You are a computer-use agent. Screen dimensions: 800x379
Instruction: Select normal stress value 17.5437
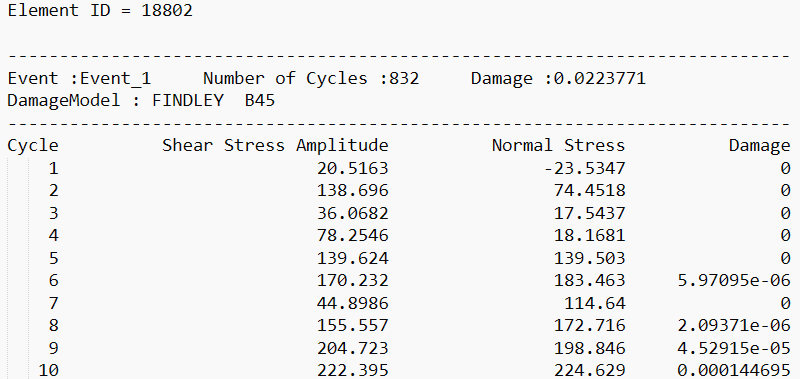pyautogui.click(x=589, y=213)
